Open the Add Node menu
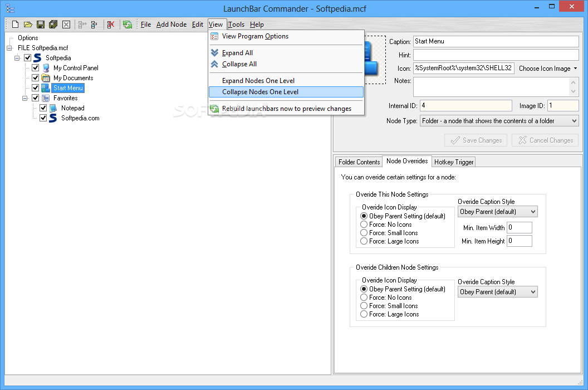588x390 pixels. point(171,25)
